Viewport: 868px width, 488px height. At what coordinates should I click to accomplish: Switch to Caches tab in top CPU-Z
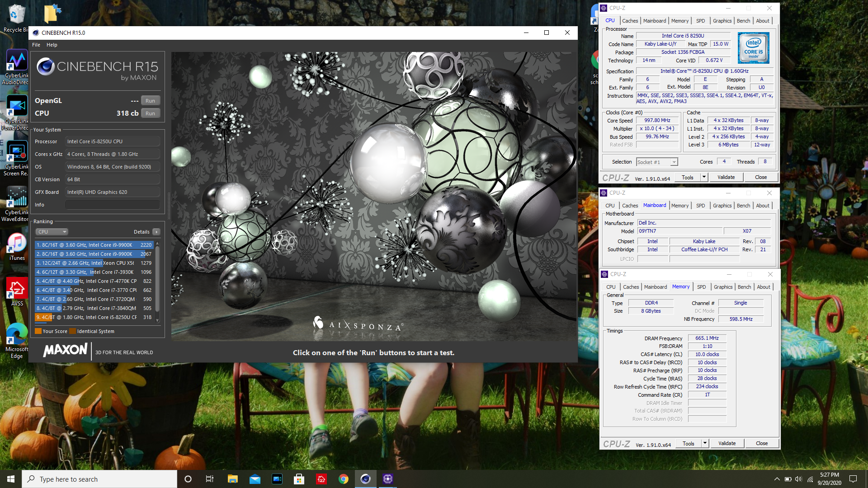[x=630, y=21]
